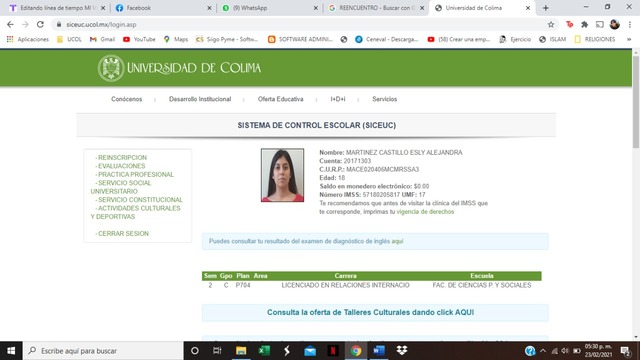Launch Excel from taskbar
This screenshot has height=360, width=640.
[x=264, y=351]
